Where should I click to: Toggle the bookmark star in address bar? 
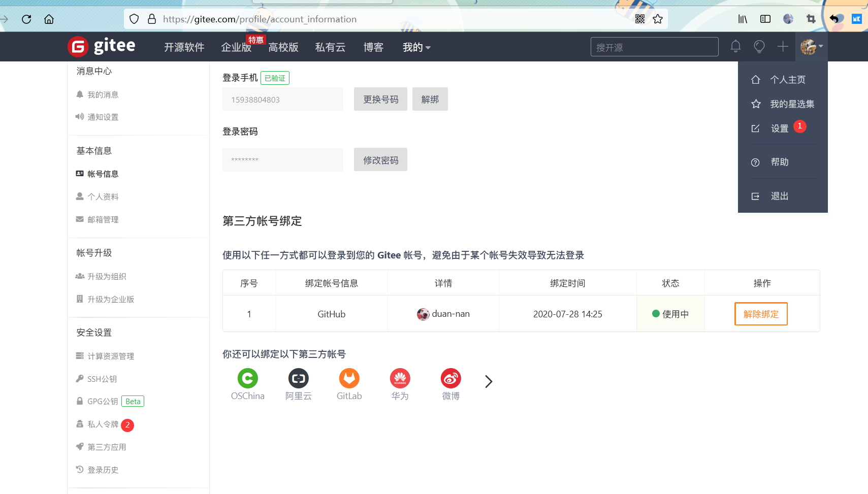[658, 19]
